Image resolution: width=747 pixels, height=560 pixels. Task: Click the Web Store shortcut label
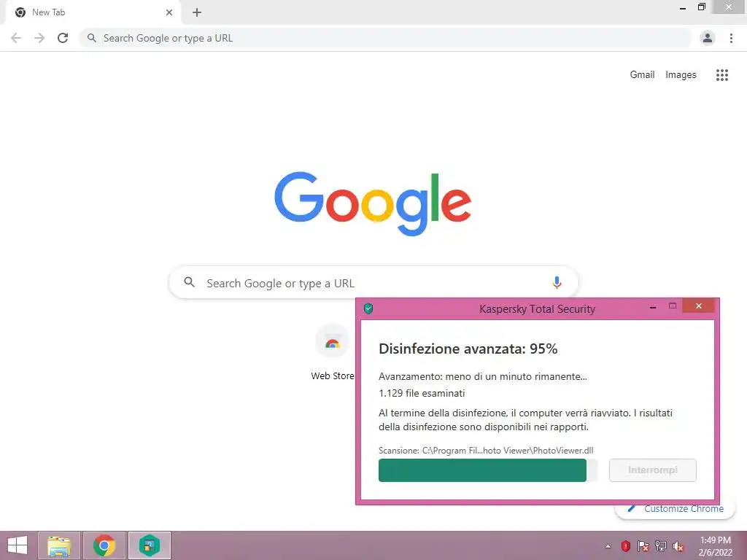tap(333, 376)
